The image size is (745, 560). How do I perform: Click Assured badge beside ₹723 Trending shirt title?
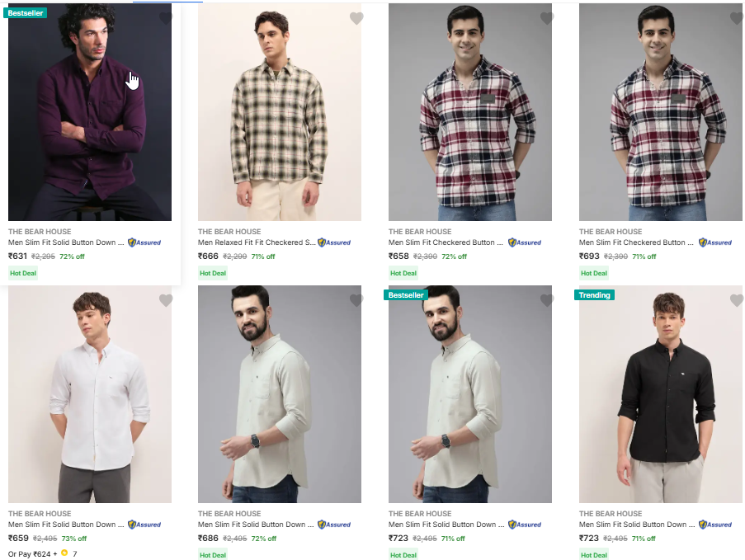click(x=715, y=525)
